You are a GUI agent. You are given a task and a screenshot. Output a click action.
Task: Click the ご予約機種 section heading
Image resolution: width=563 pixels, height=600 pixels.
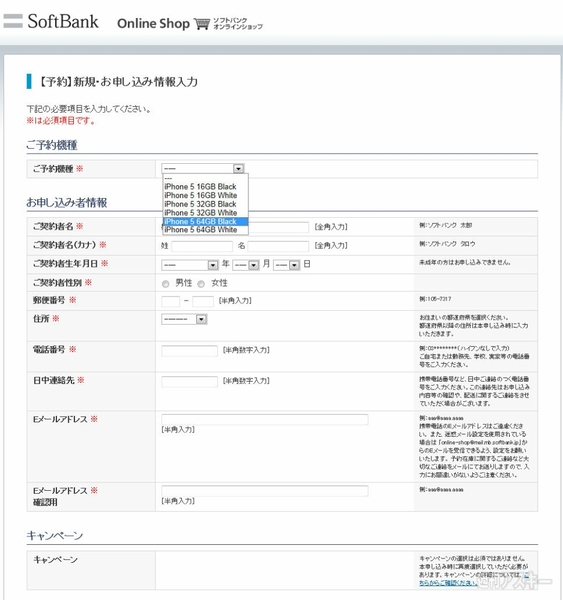[x=52, y=145]
